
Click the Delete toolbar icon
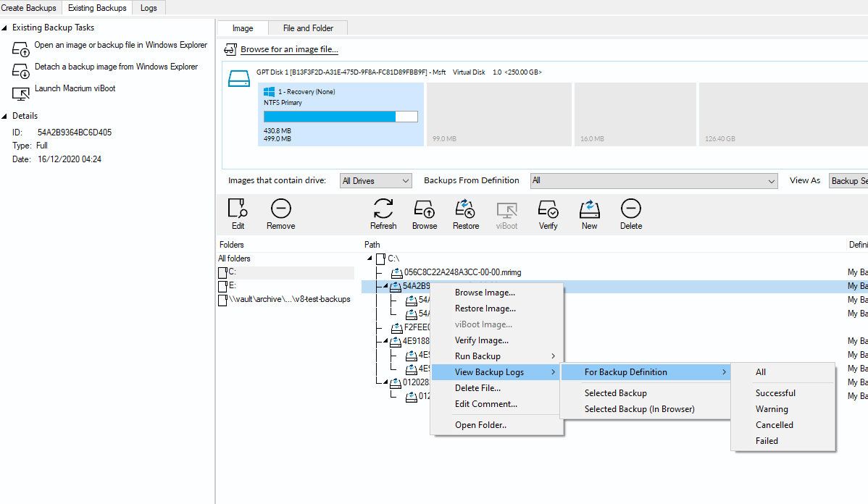pos(631,209)
